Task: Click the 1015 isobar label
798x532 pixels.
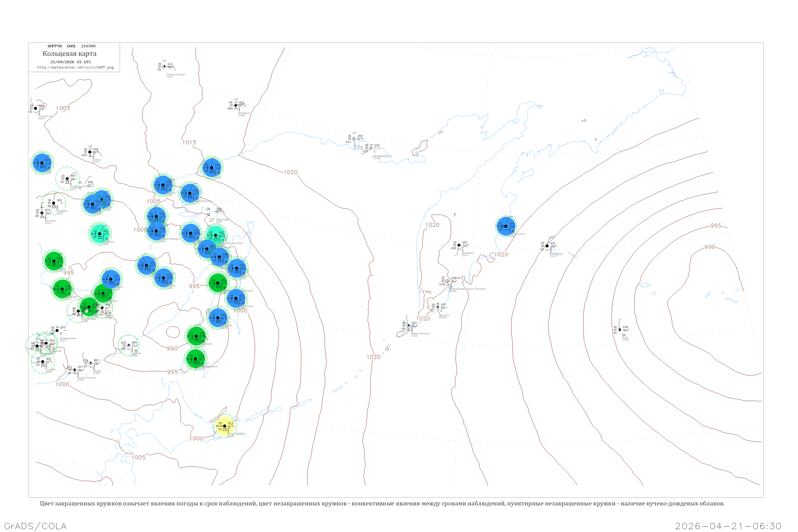Action: point(189,143)
